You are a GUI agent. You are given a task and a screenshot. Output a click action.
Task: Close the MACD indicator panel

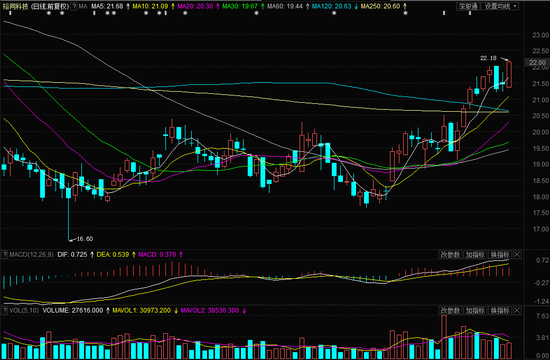click(517, 255)
